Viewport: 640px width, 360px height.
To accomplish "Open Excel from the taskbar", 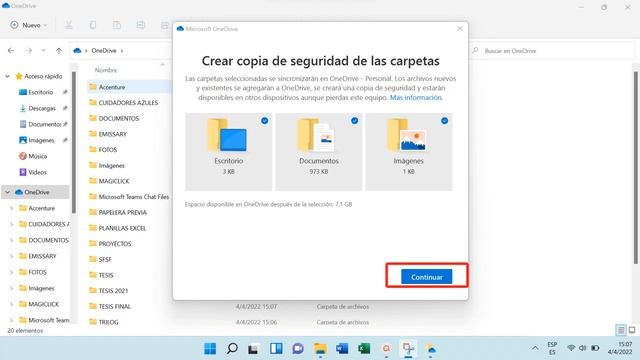I will [x=364, y=349].
